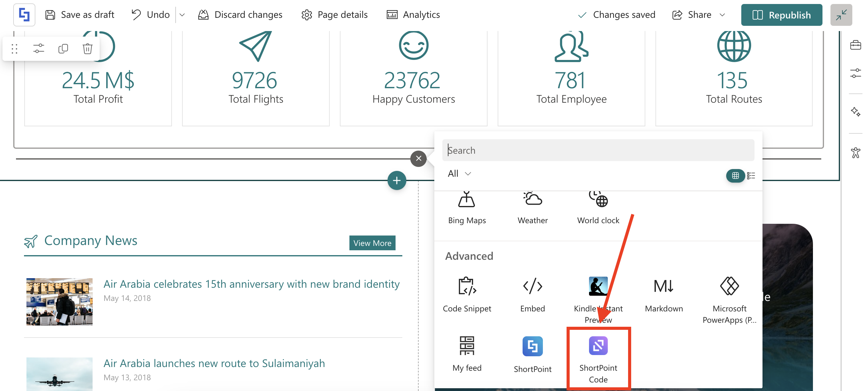This screenshot has height=391, width=868.
Task: Expand the All category filter dropdown
Action: (459, 173)
